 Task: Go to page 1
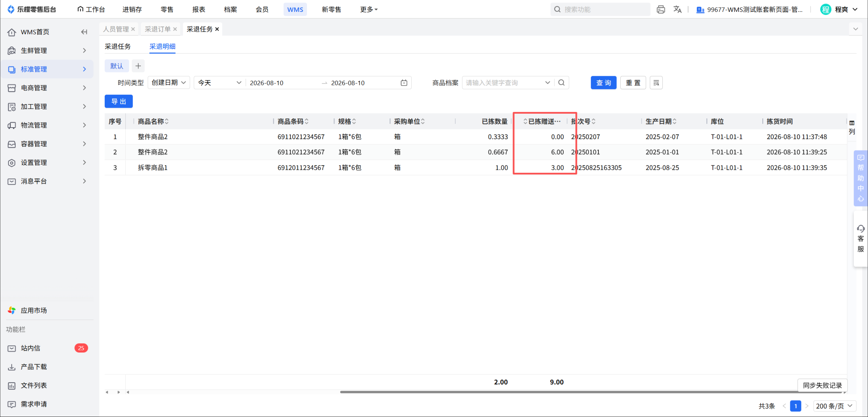pos(796,406)
